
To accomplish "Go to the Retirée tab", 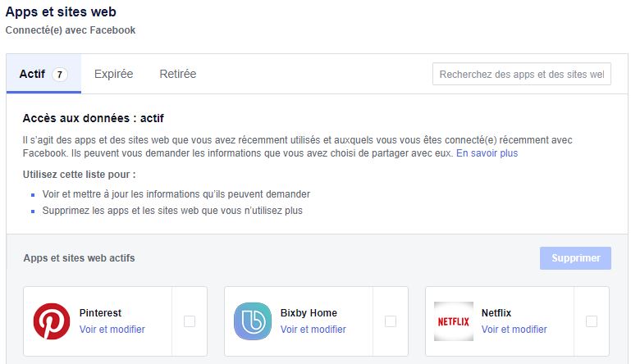I will (x=178, y=74).
